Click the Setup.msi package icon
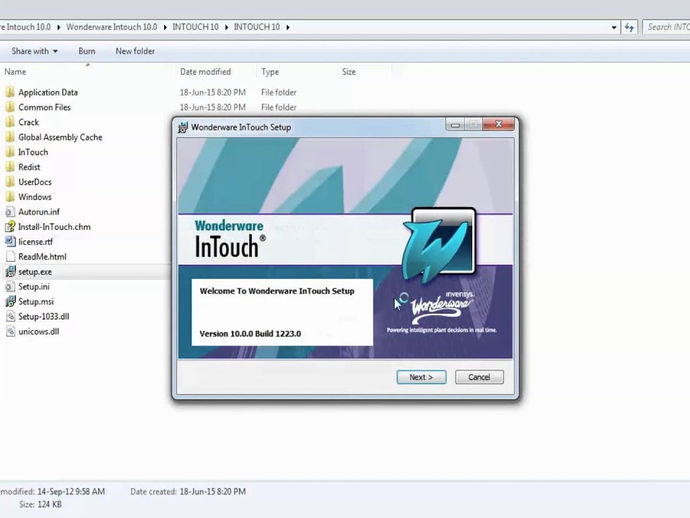 10,301
